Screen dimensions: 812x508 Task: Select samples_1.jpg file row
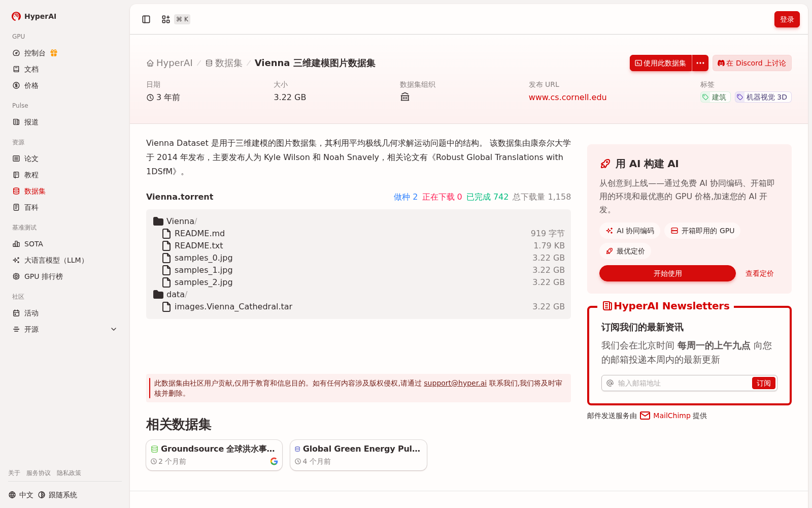[x=358, y=270]
